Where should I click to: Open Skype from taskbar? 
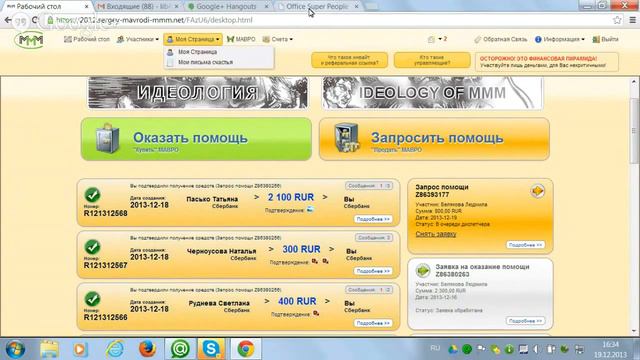(211, 349)
